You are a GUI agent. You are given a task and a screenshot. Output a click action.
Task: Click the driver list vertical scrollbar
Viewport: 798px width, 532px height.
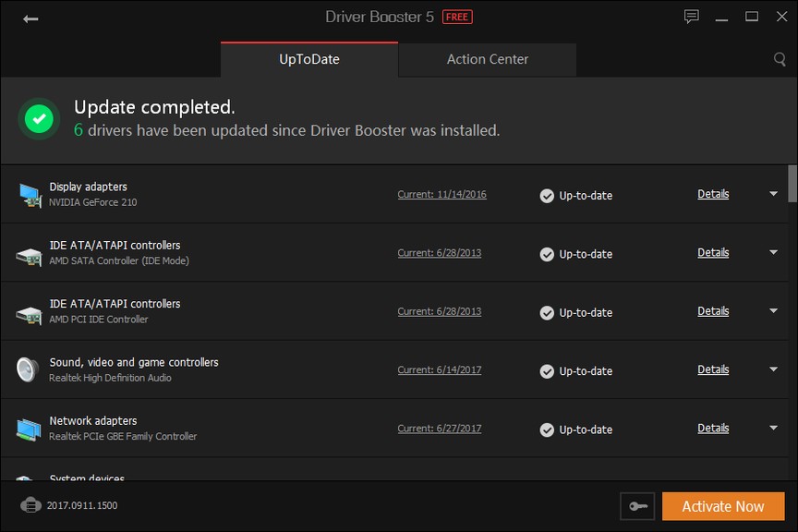[x=792, y=183]
